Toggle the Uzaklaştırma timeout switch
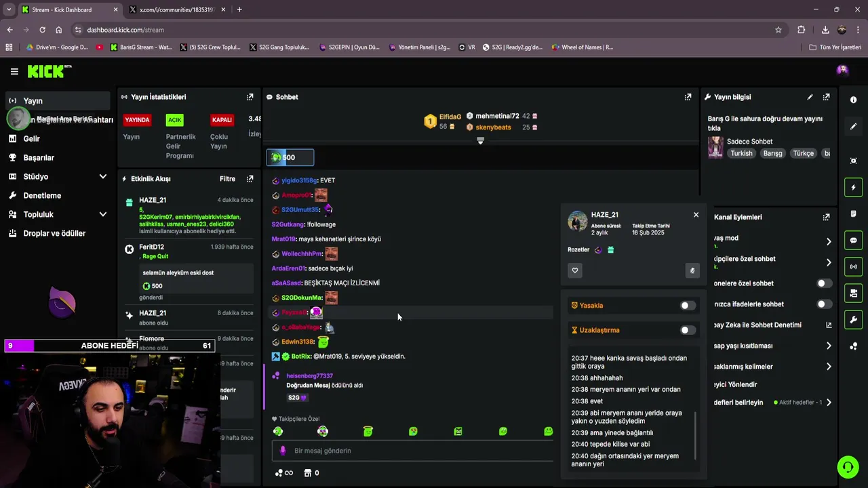Viewport: 868px width, 488px height. pyautogui.click(x=687, y=330)
